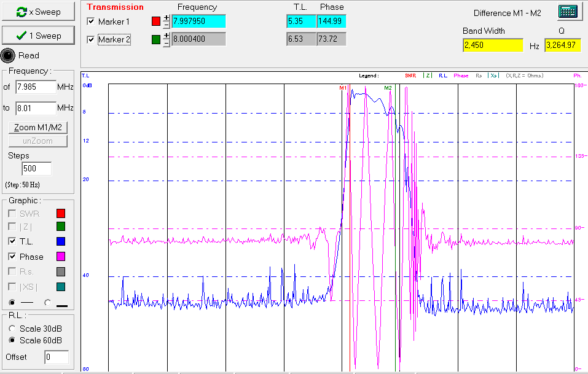The height and width of the screenshot is (374, 588).
Task: Select Scale 30dB radio option
Action: click(12, 329)
